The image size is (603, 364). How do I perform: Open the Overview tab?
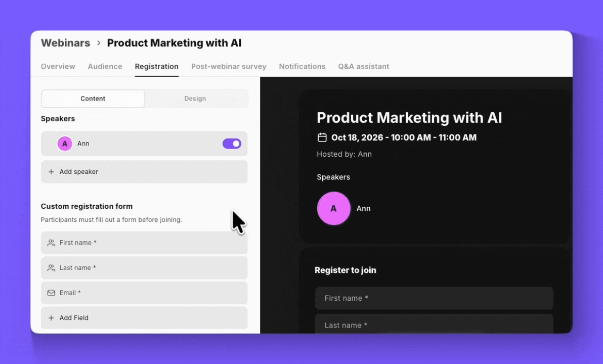coord(58,67)
